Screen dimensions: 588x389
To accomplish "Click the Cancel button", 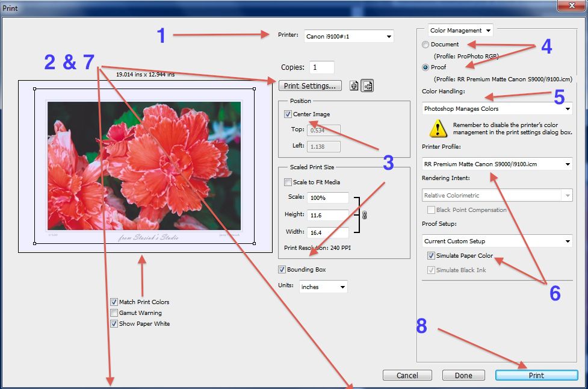I will coord(407,376).
